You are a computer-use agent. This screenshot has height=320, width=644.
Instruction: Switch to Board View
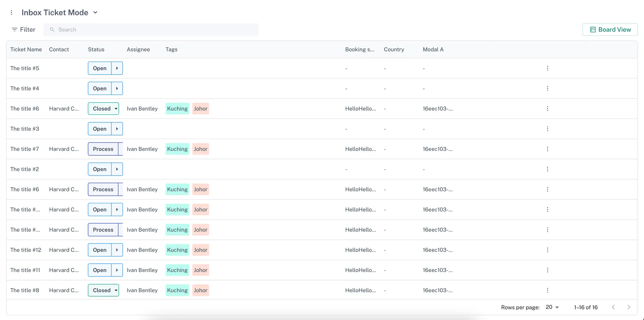tap(610, 30)
